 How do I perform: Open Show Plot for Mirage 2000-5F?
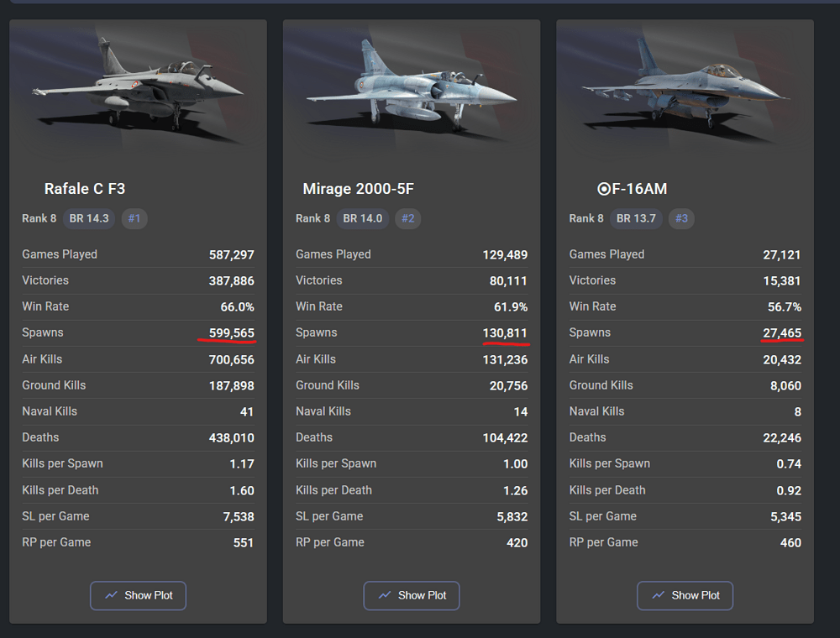coord(412,595)
